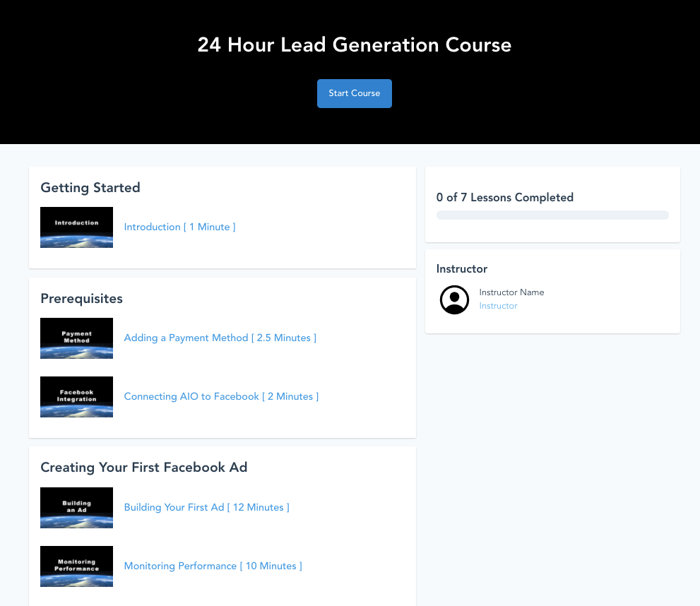Open the Monitoring Performance lesson link
700x606 pixels.
pos(213,566)
